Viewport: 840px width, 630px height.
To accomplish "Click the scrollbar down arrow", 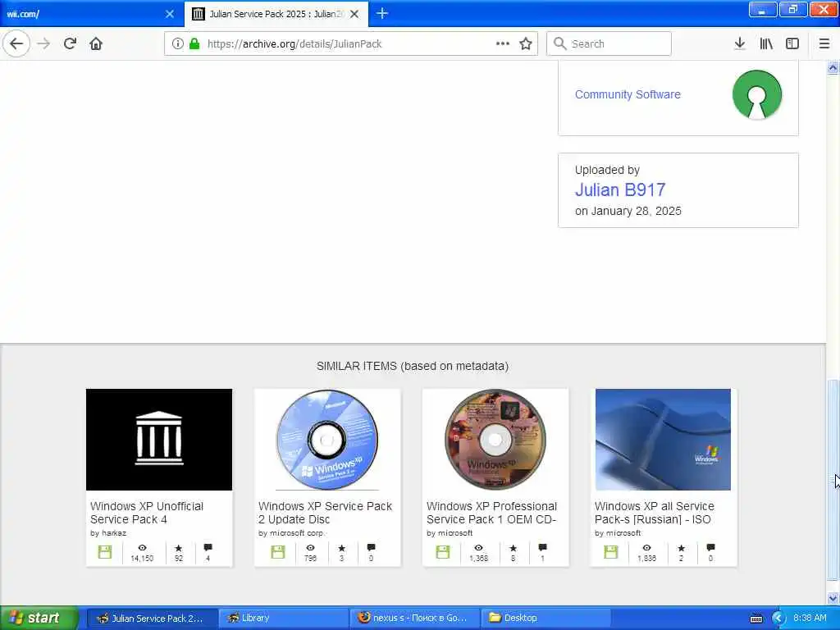I will 833,598.
